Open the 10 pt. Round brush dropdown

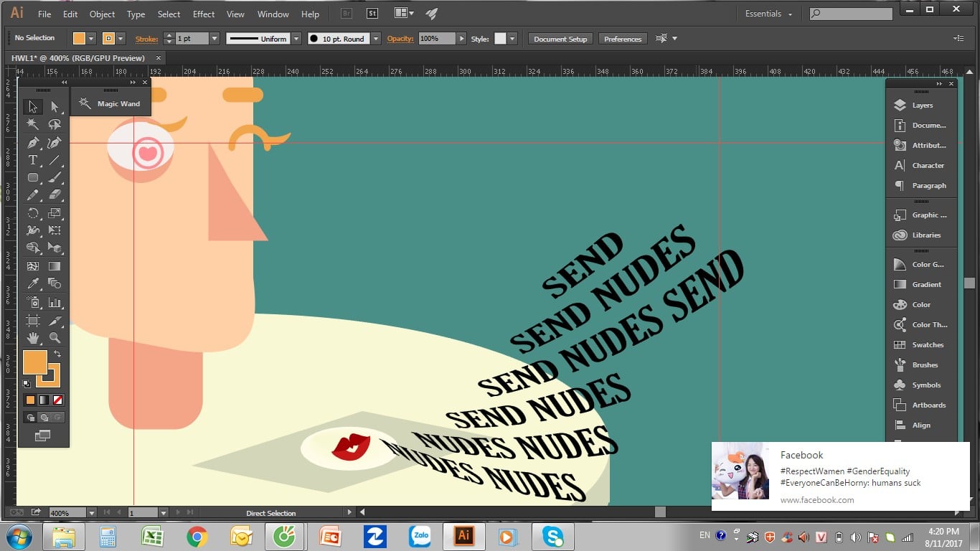[x=376, y=39]
